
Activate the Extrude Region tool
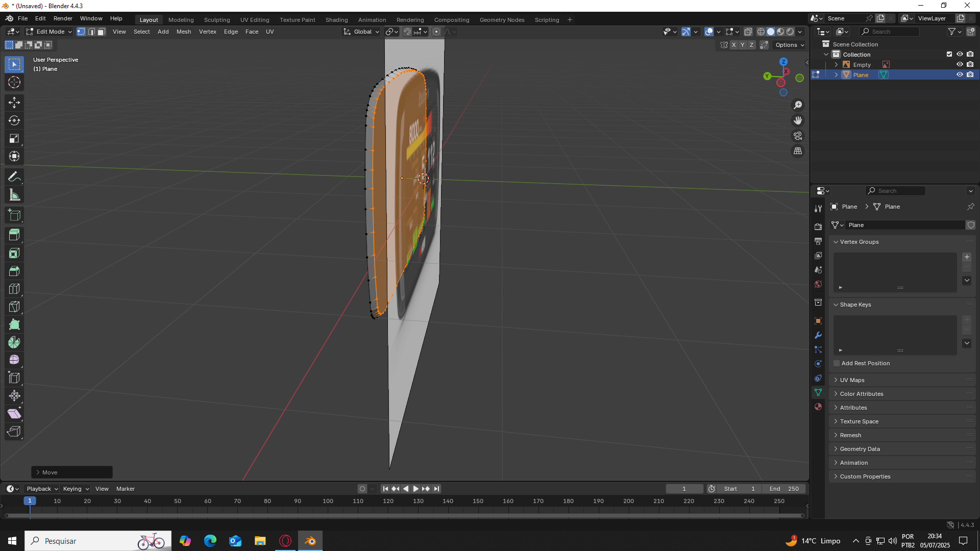pyautogui.click(x=14, y=235)
